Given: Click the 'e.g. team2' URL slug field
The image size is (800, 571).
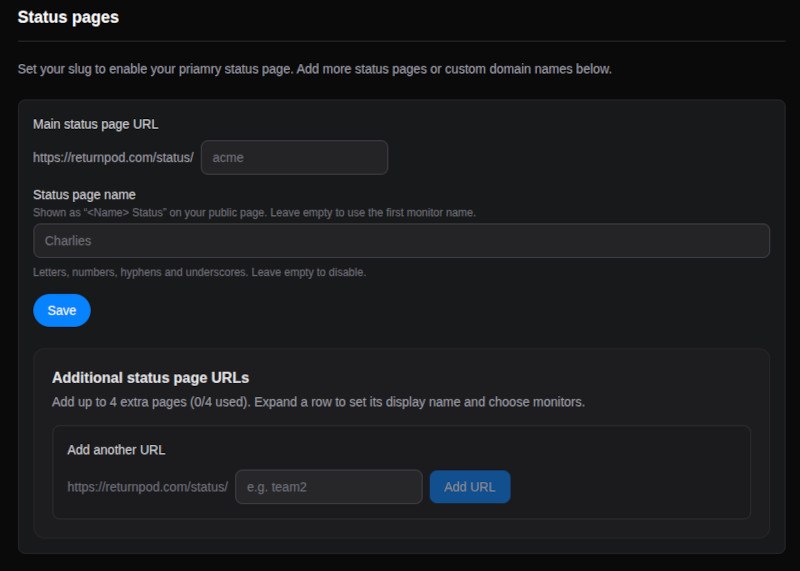Looking at the screenshot, I should (329, 487).
